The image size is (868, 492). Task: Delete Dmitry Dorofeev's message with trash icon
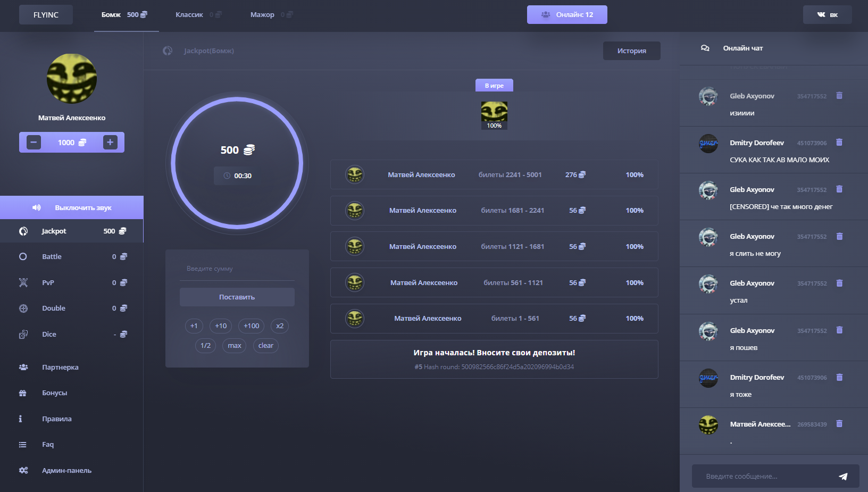point(839,143)
